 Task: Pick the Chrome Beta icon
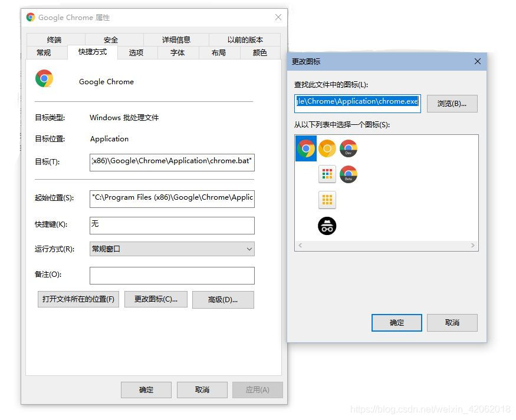point(349,174)
